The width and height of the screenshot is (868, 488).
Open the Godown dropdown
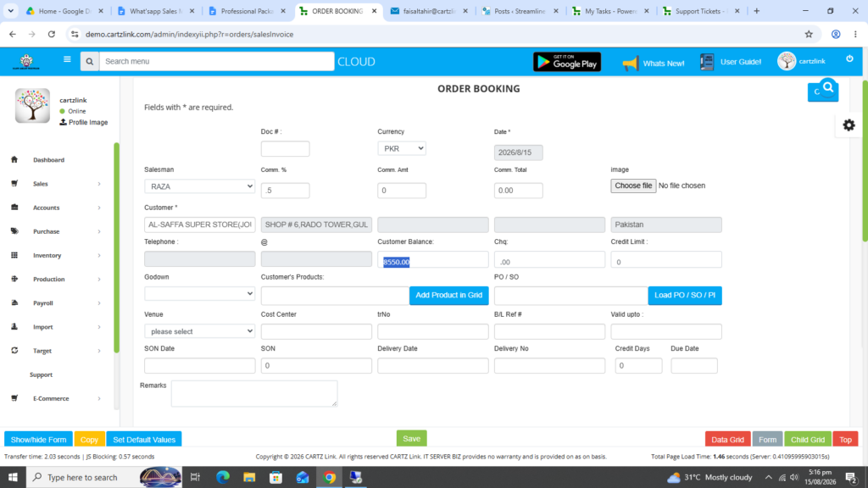pos(199,293)
